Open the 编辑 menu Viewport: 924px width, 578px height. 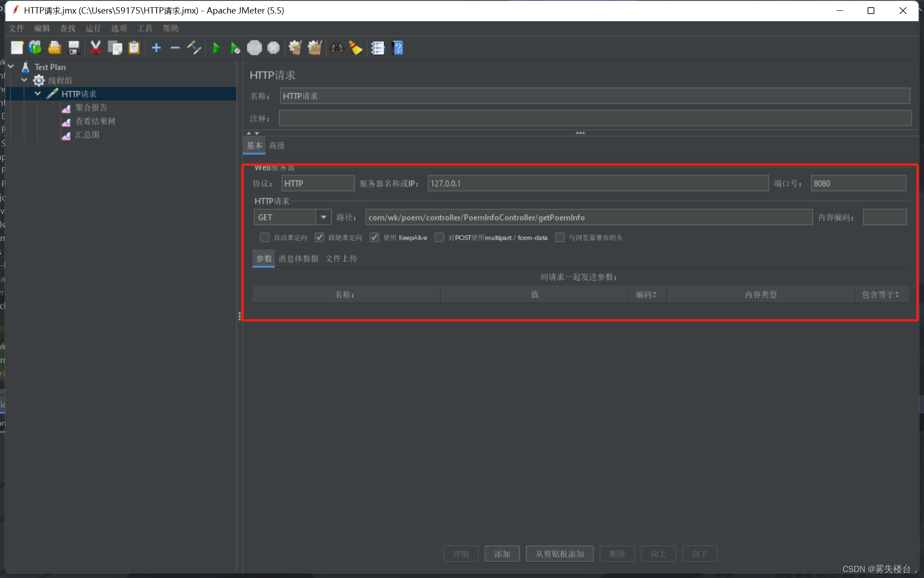(42, 28)
